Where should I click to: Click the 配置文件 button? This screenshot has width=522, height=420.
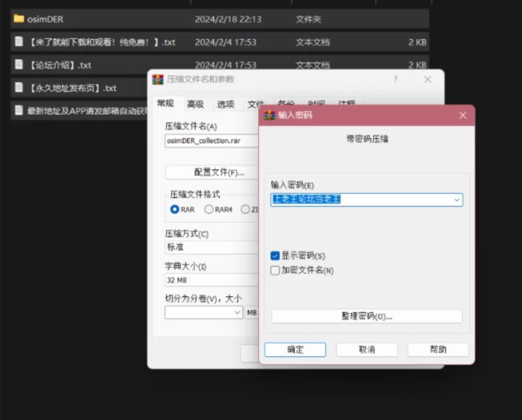(x=212, y=172)
